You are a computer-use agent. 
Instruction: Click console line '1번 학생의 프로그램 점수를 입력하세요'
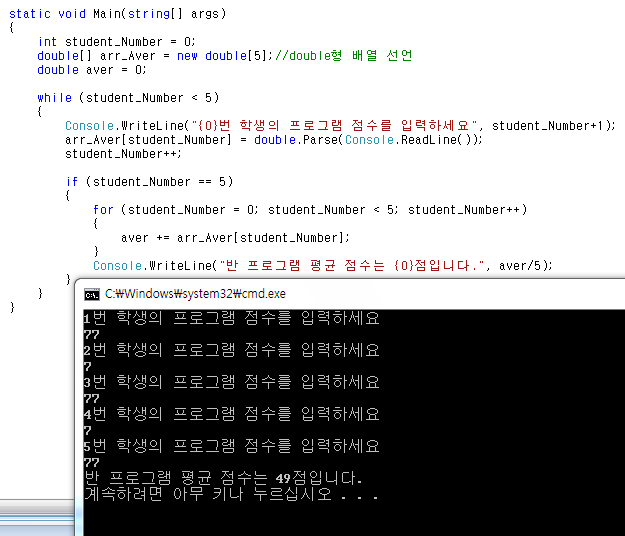(231, 318)
